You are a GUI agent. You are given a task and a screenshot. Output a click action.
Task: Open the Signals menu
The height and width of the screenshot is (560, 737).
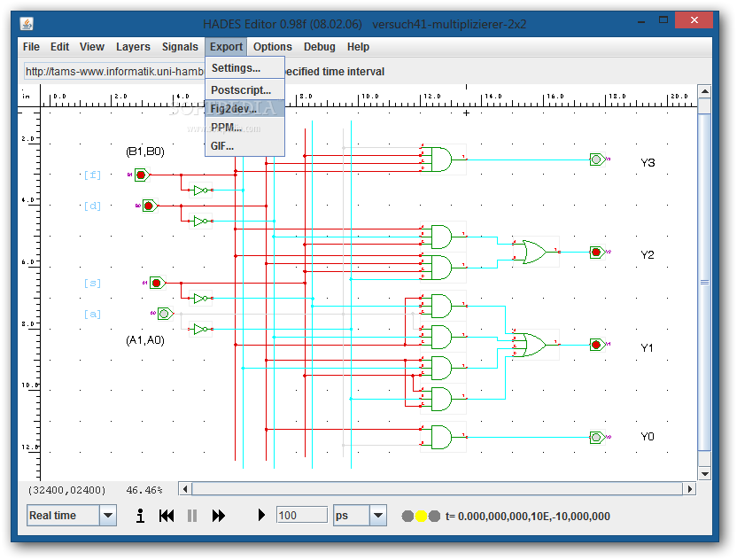[x=180, y=47]
